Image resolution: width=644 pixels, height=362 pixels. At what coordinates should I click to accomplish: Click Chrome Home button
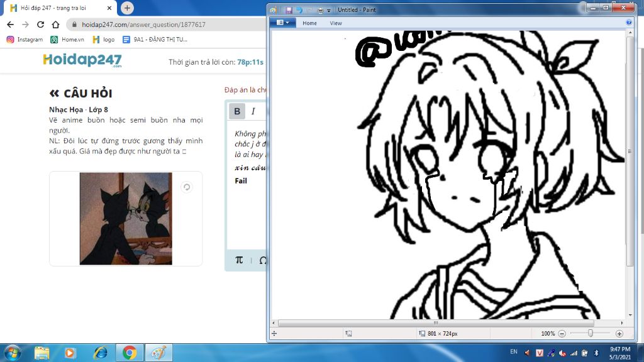(55, 25)
